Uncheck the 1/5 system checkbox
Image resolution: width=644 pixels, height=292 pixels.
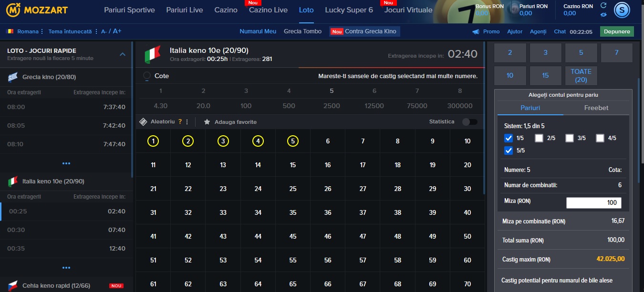pyautogui.click(x=509, y=138)
